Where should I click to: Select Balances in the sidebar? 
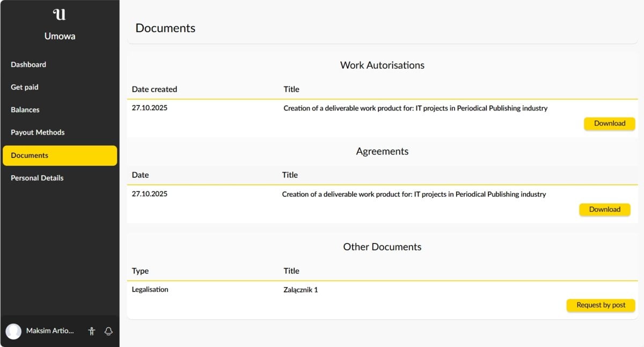[x=25, y=109]
